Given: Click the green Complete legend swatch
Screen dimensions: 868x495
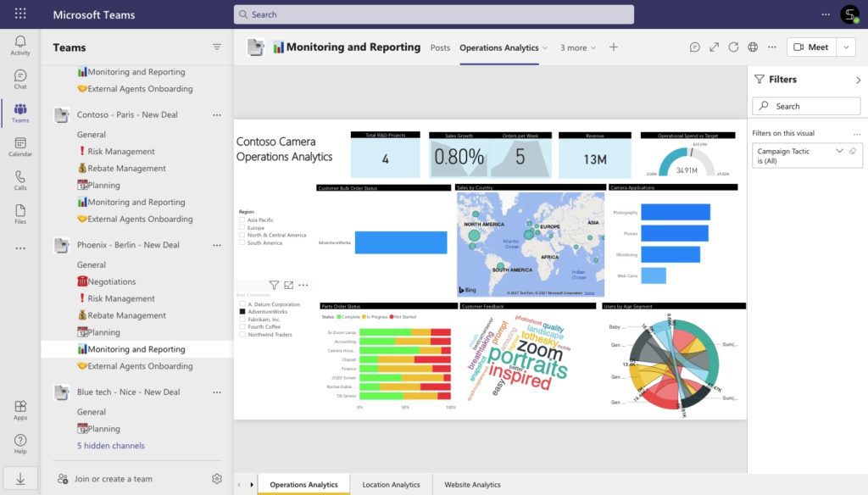Looking at the screenshot, I should [339, 317].
